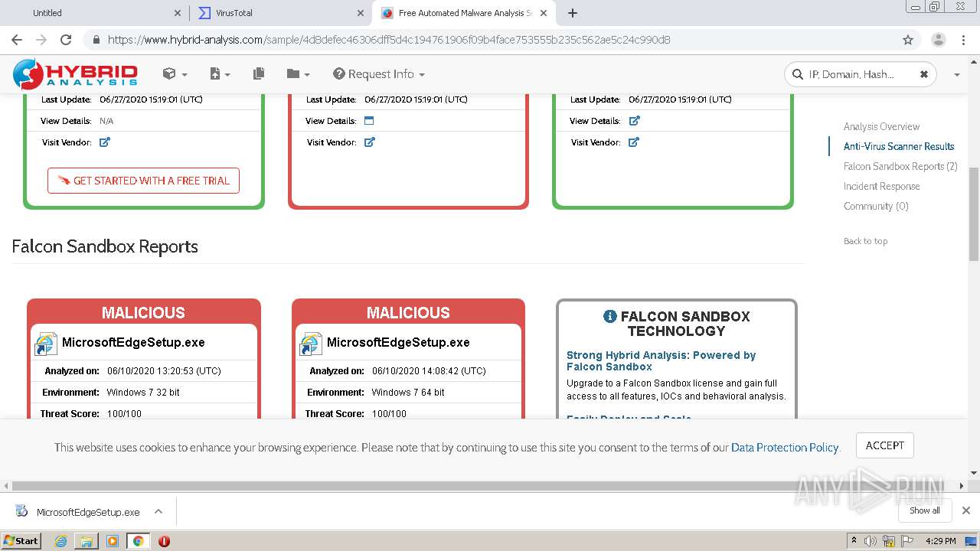
Task: Click the red security icon in taskbar
Action: [x=164, y=541]
